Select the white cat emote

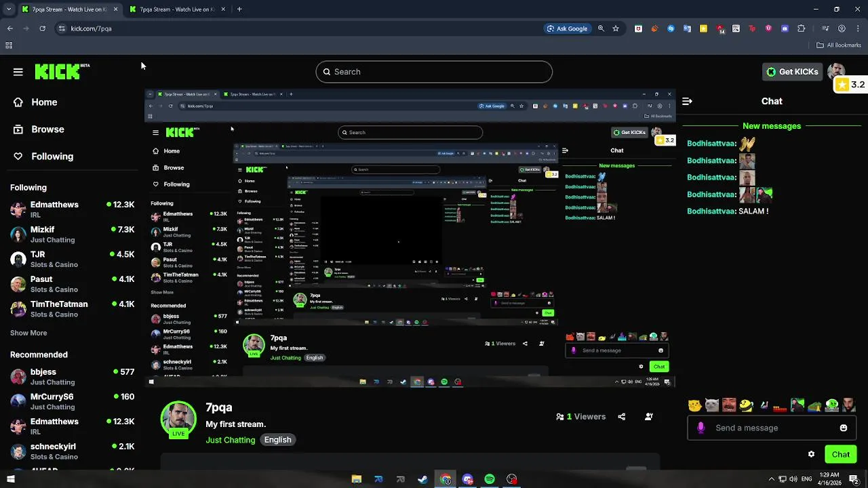pyautogui.click(x=711, y=406)
